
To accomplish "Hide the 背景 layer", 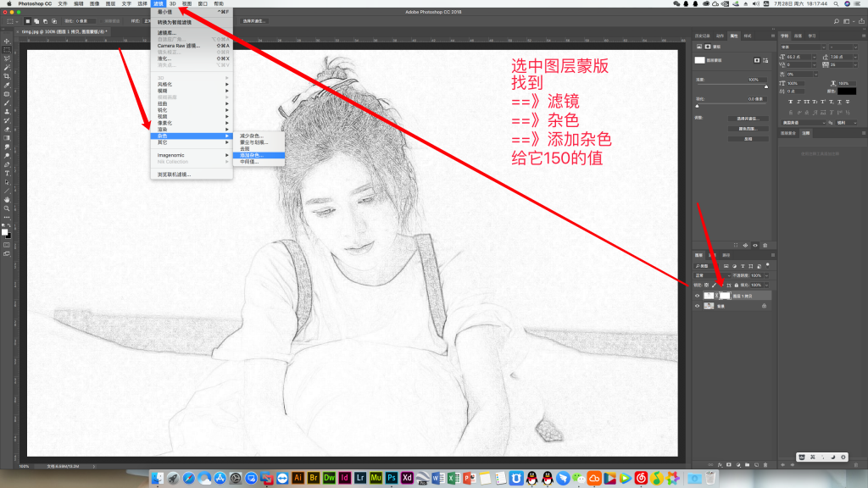I will [698, 306].
